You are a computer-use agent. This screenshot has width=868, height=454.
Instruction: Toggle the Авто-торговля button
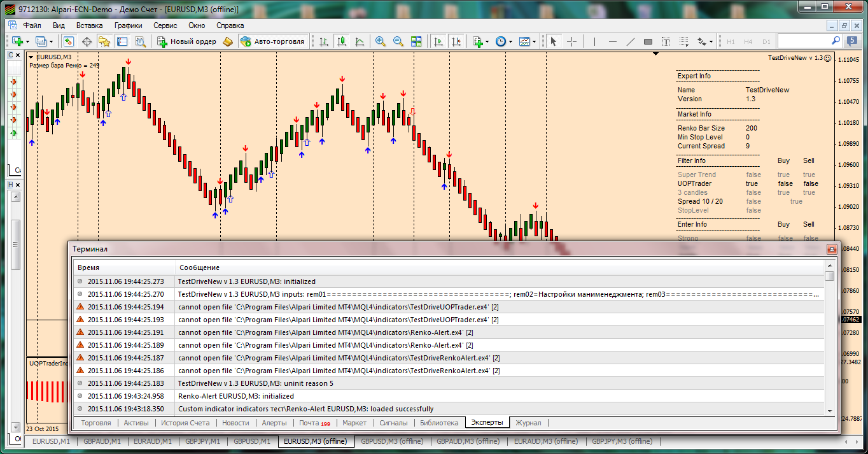point(273,41)
